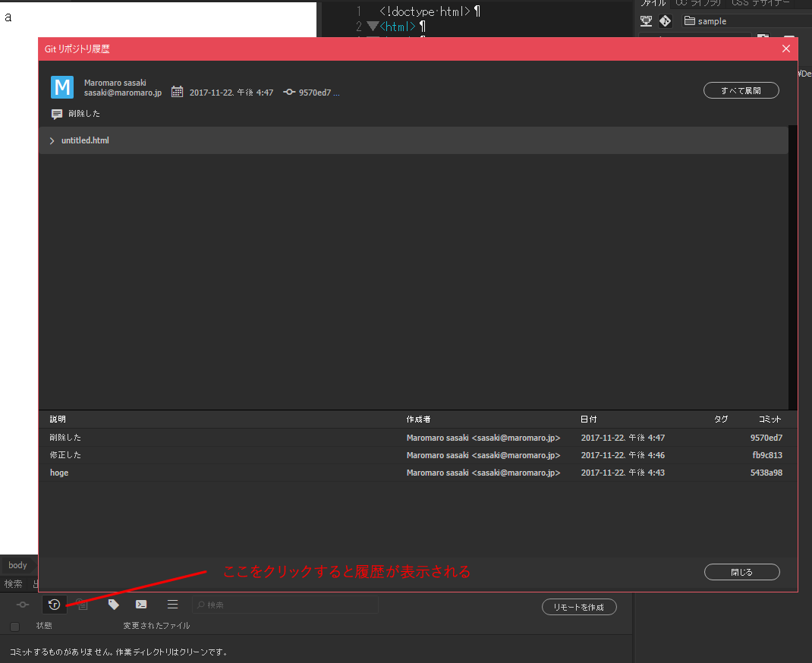
Task: Click date 午後 4:43 in commit table
Action: pos(623,473)
